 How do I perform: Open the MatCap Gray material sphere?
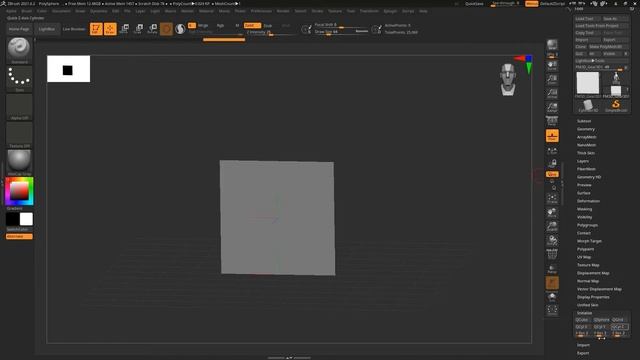coord(19,162)
